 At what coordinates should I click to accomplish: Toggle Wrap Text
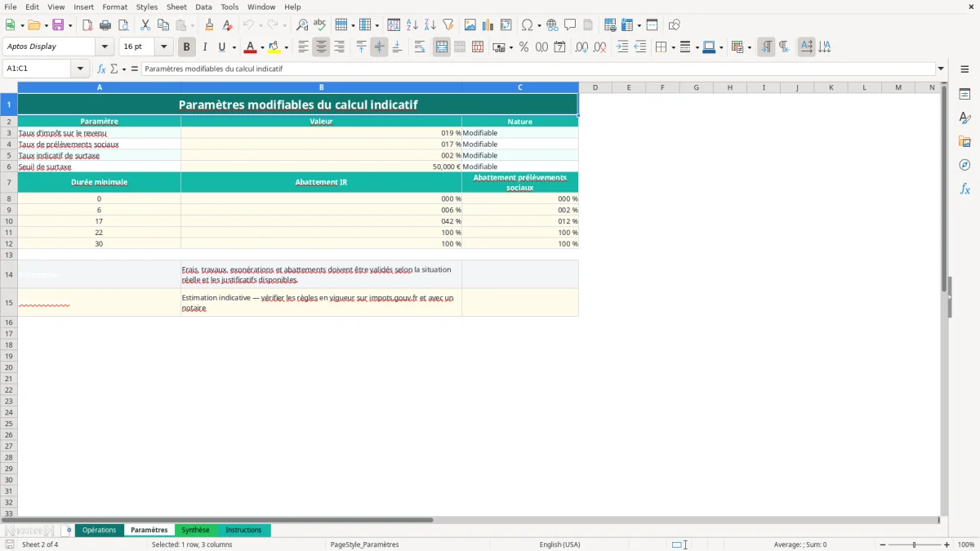[419, 47]
